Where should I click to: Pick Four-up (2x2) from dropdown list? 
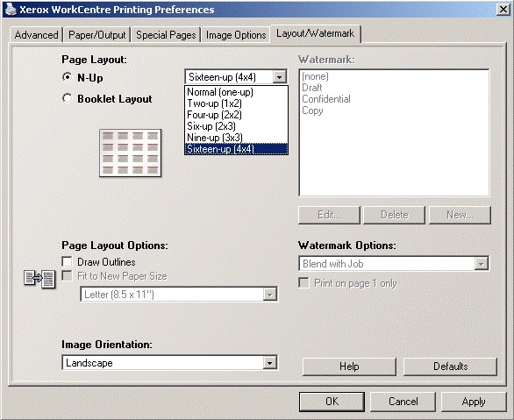(x=236, y=115)
